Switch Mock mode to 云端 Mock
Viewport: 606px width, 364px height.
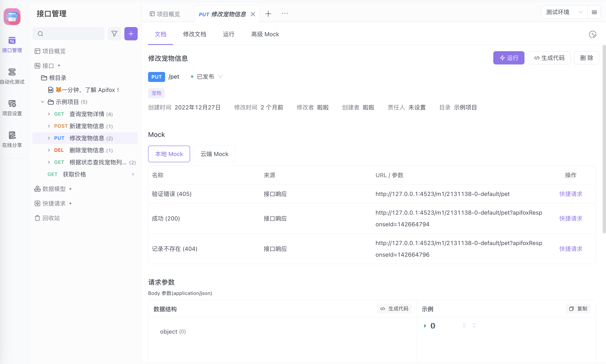coord(214,154)
